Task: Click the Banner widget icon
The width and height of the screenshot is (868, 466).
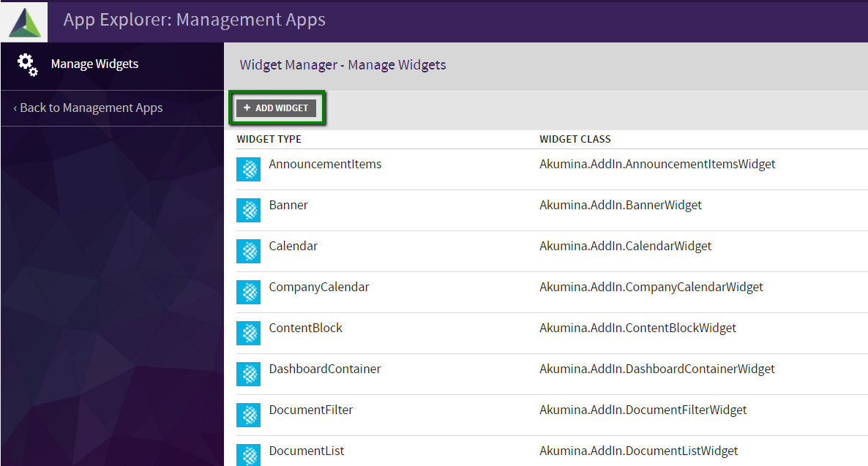Action: (x=249, y=211)
